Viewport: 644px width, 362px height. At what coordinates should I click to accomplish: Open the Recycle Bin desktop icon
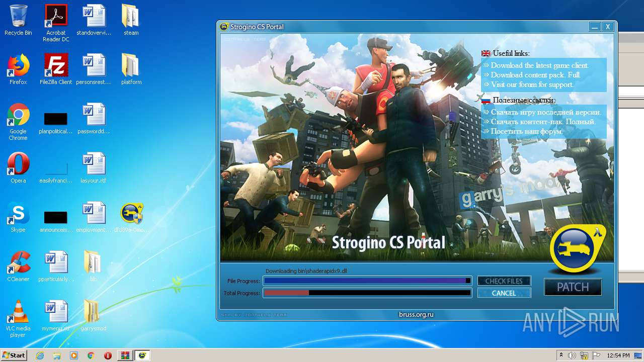click(18, 20)
